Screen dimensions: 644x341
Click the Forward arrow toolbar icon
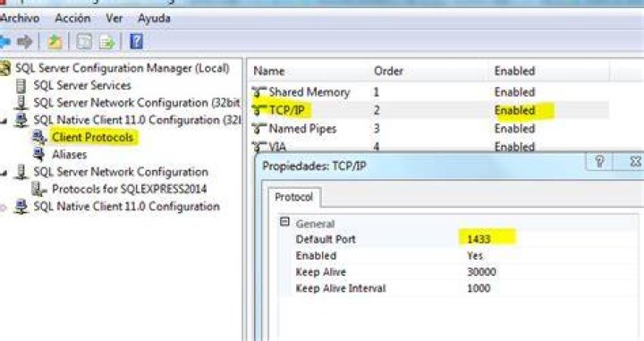[x=25, y=41]
